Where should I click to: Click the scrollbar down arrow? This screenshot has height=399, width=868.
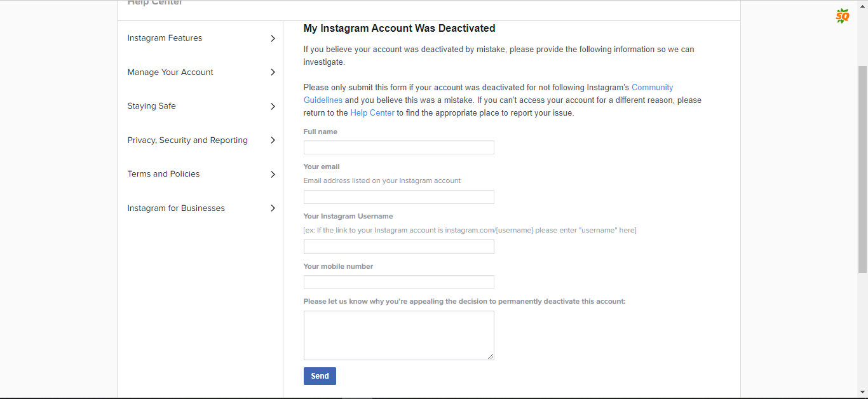click(862, 392)
